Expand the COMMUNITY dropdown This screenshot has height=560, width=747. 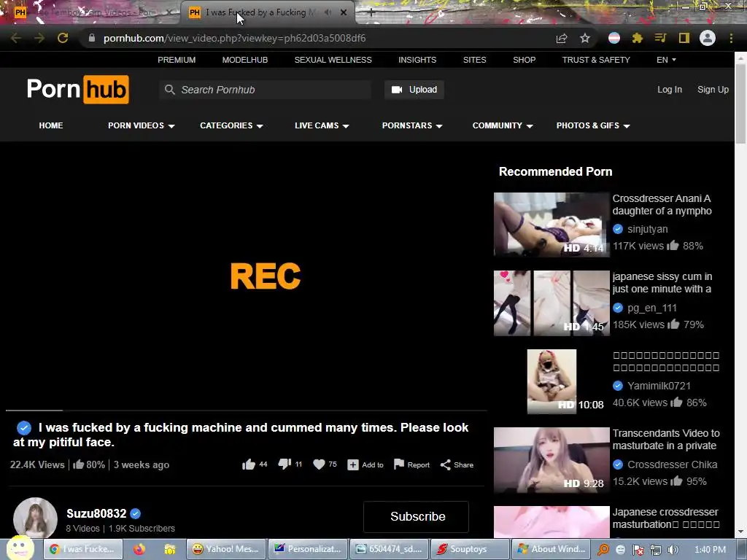503,125
